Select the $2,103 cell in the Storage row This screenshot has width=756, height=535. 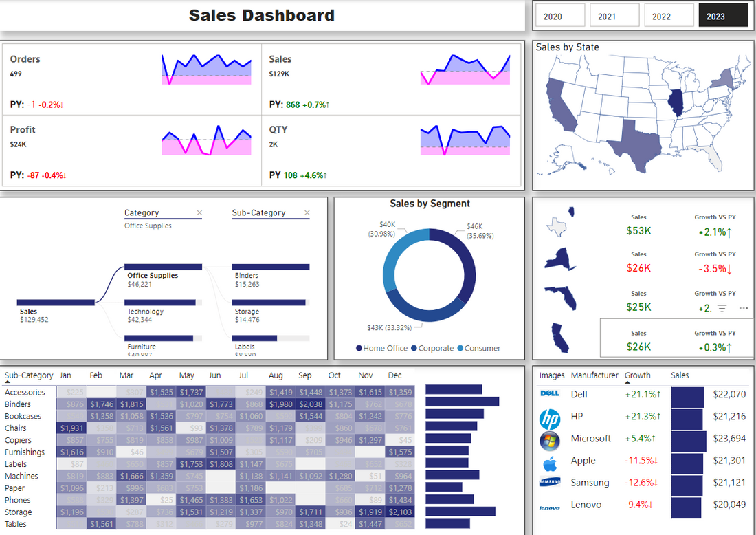tap(400, 512)
